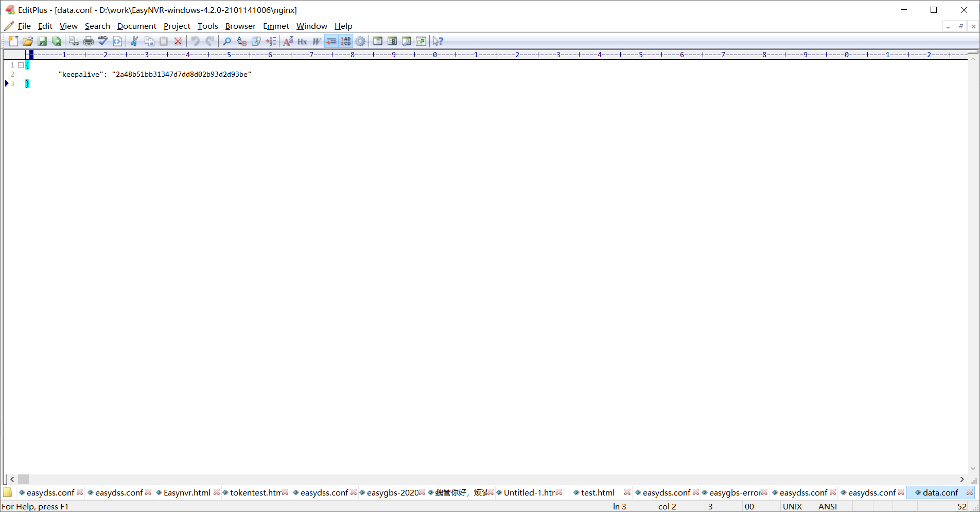Click the monitor window icon before the help pointer
980x512 pixels.
tap(421, 41)
